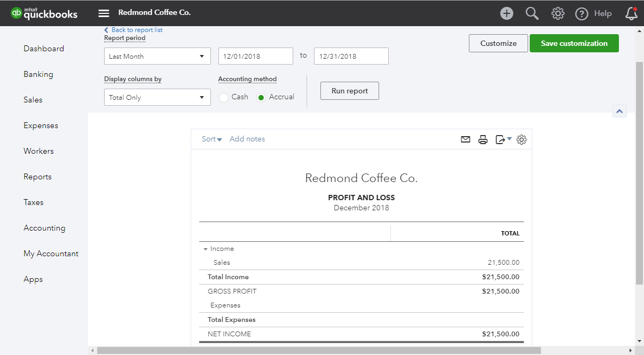
Task: Email the report using envelope icon
Action: pyautogui.click(x=466, y=139)
